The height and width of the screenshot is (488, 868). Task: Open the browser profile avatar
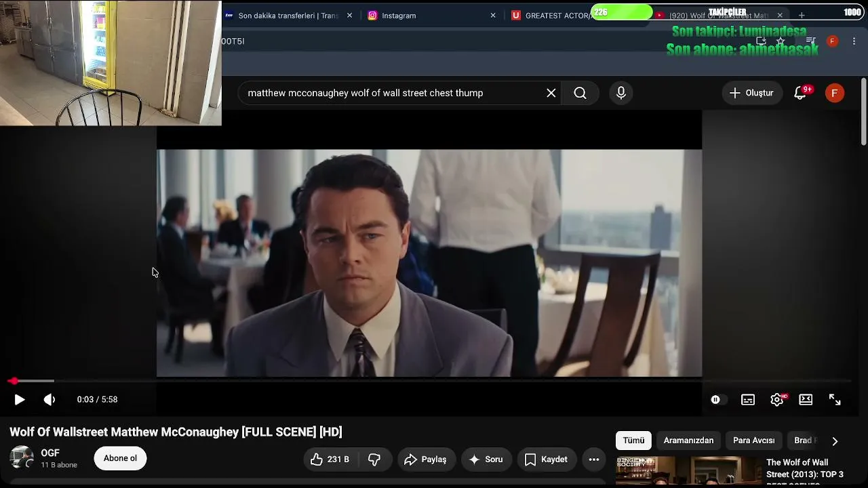click(x=833, y=41)
